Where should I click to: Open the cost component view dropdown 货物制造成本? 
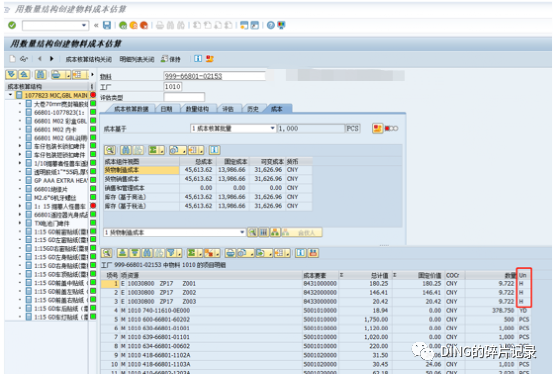click(x=242, y=232)
